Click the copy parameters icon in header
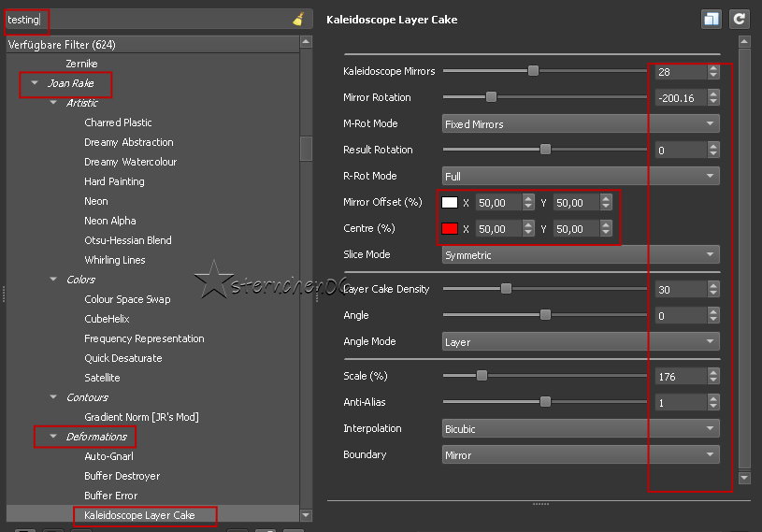762x532 pixels. pos(712,19)
